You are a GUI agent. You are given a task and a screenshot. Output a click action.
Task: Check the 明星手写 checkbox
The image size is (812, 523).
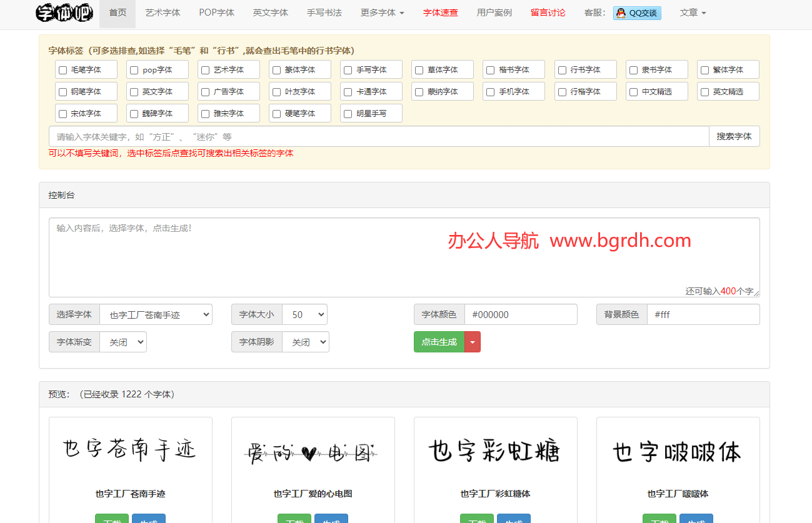[x=348, y=113]
